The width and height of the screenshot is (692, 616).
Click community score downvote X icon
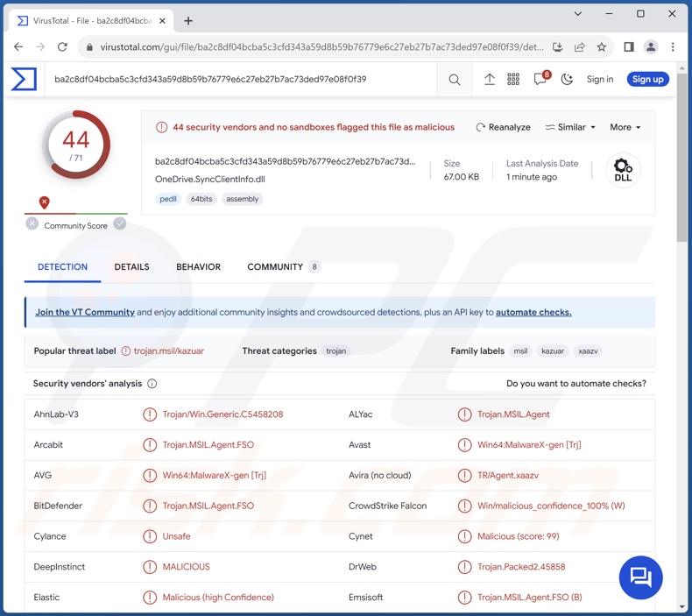(32, 223)
